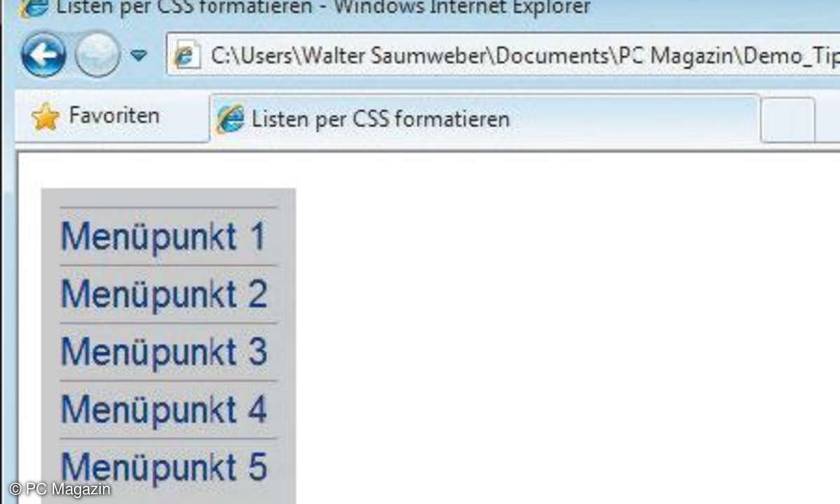Open the Menüpunkt 1 link

click(163, 237)
